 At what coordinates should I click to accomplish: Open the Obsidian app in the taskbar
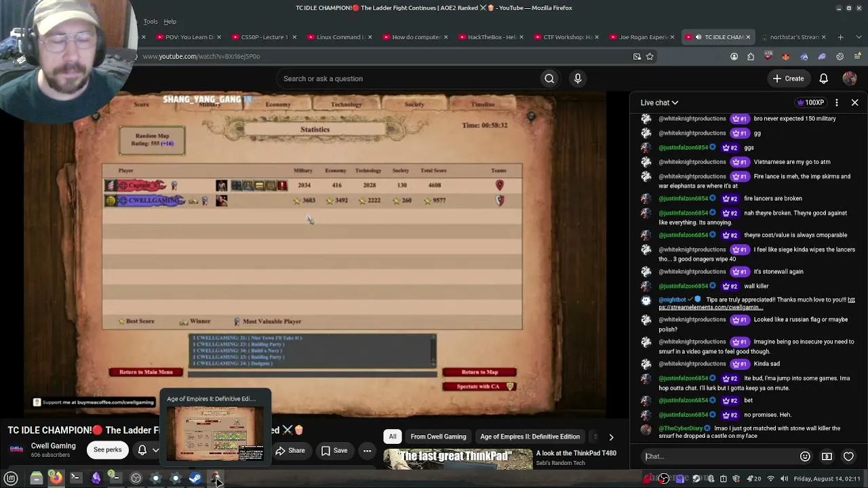point(96,479)
